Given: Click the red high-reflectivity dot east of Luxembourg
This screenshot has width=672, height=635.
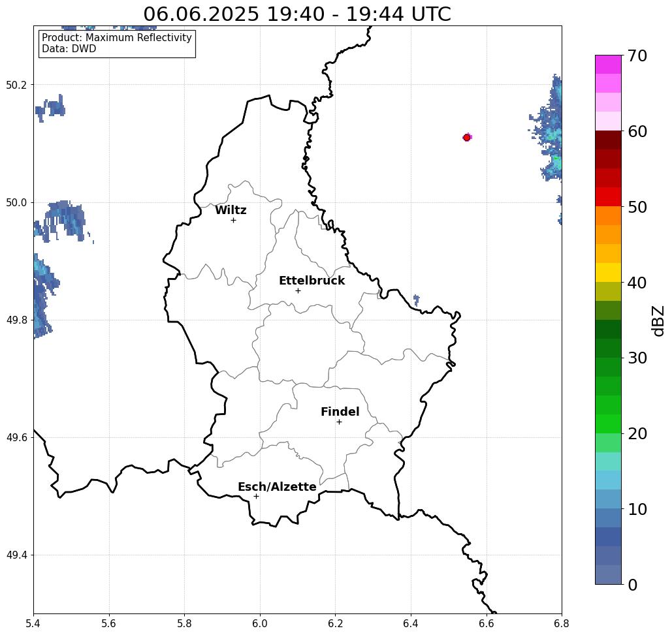Looking at the screenshot, I should pos(467,138).
